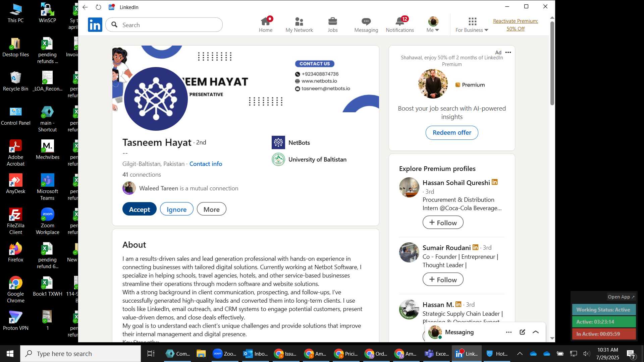Open Task View on taskbar
The image size is (644, 362).
(151, 354)
